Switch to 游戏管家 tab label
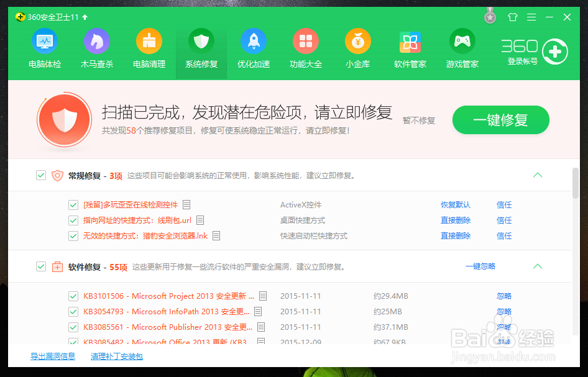The width and height of the screenshot is (588, 377). pos(462,64)
